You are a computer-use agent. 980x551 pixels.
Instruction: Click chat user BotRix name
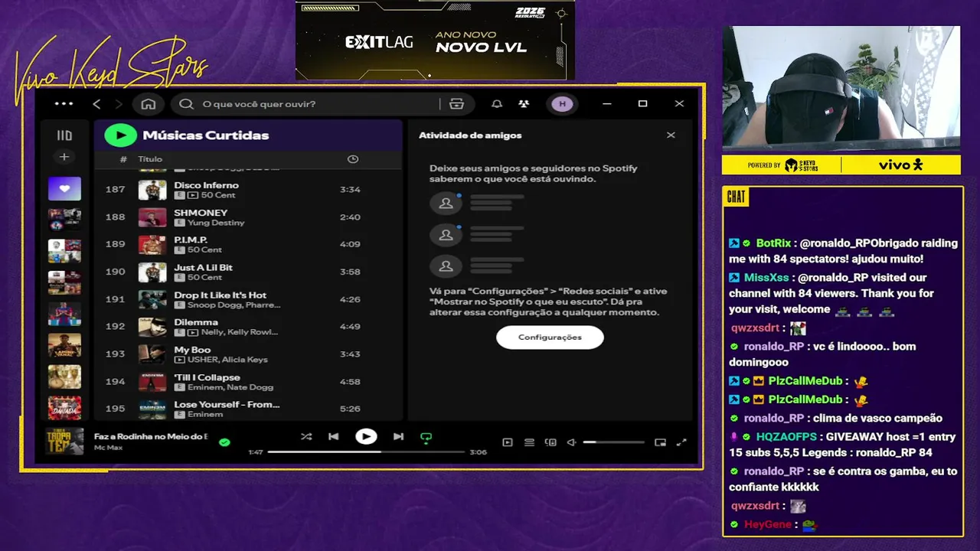773,243
